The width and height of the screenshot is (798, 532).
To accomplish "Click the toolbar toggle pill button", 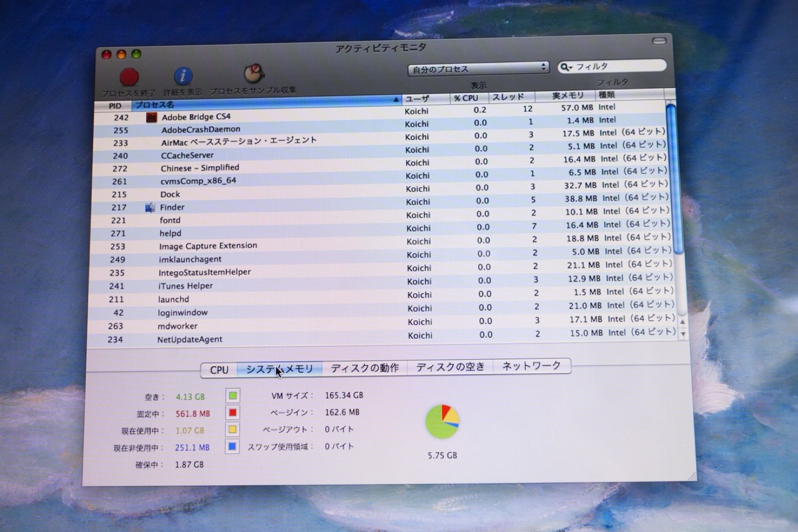I will coord(659,41).
